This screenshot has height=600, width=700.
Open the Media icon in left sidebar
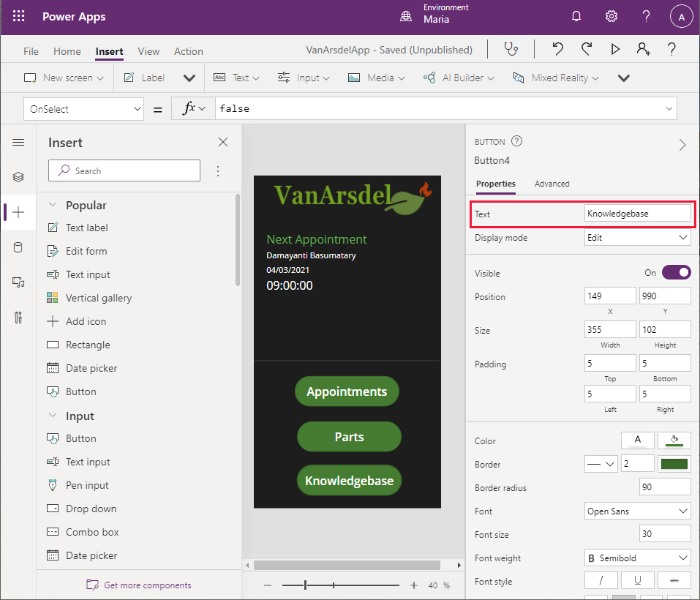[18, 282]
